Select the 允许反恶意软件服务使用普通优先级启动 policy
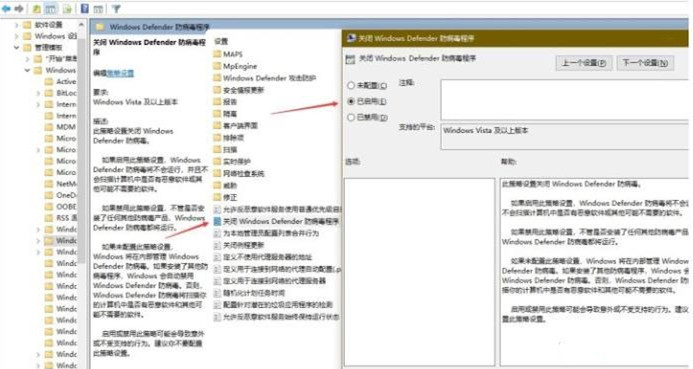Screen dimensions: 693x369 277,209
